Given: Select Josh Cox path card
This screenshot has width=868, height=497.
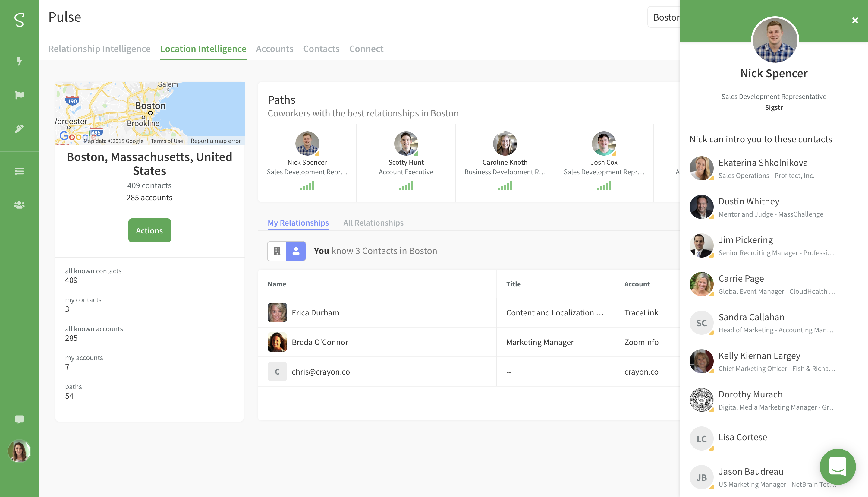Looking at the screenshot, I should coord(604,163).
